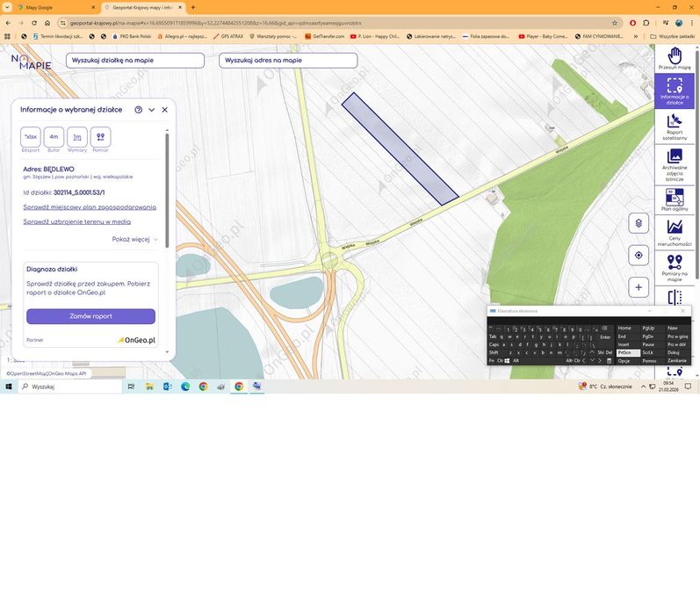Image resolution: width=700 pixels, height=614 pixels.
Task: Close the Informacje o wybranej działce panel
Action: pyautogui.click(x=165, y=110)
